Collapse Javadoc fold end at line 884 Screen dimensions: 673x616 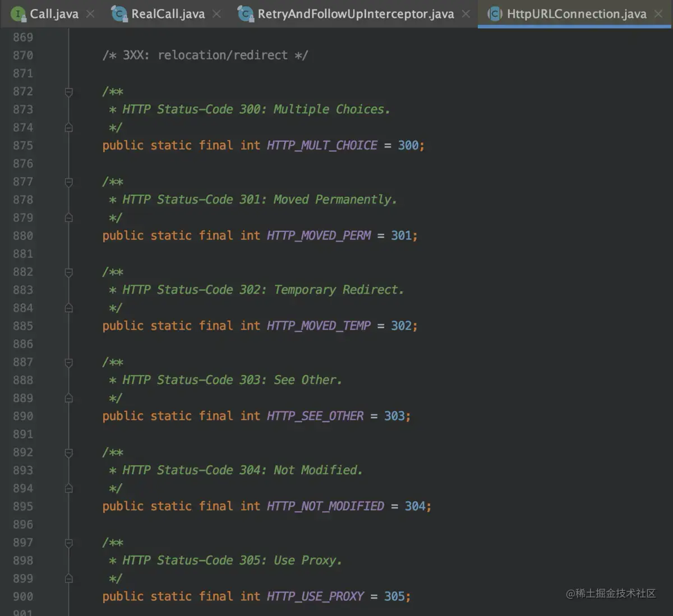(68, 308)
